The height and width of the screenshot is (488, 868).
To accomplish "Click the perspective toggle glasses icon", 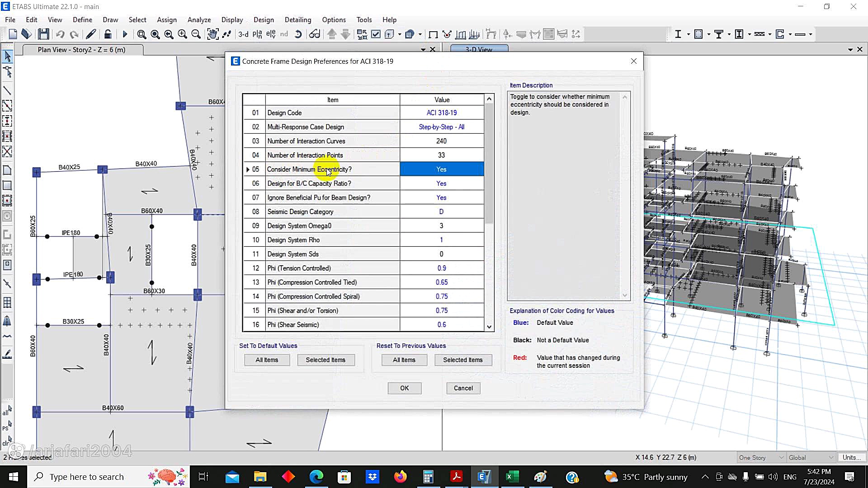I will (315, 34).
